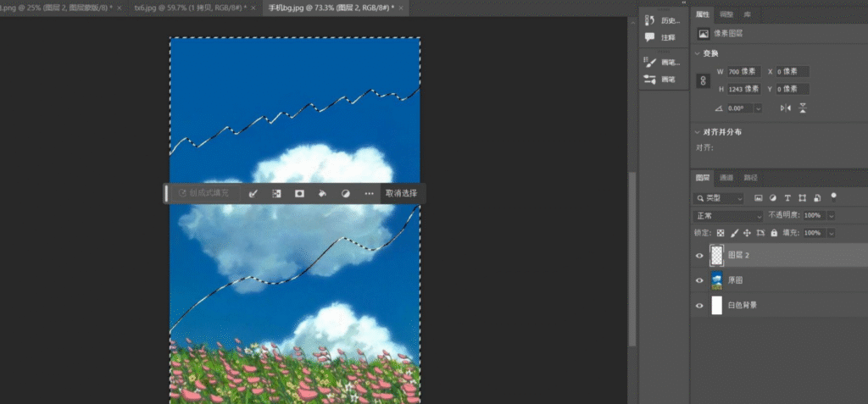868x404 pixels.
Task: Hide layer 原图 via eye icon
Action: [699, 280]
